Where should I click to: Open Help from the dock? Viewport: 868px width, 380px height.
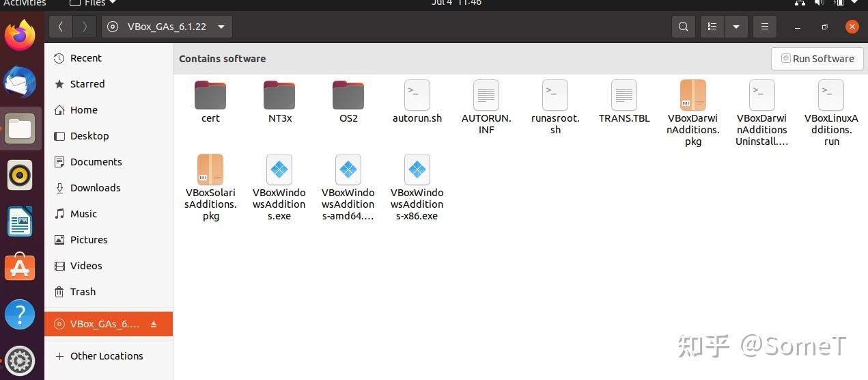[x=20, y=314]
